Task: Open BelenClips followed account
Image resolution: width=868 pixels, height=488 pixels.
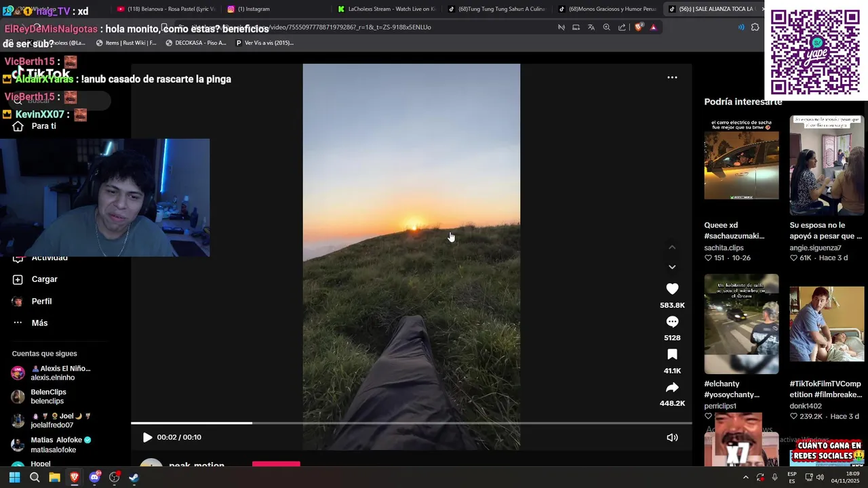Action: [41, 396]
